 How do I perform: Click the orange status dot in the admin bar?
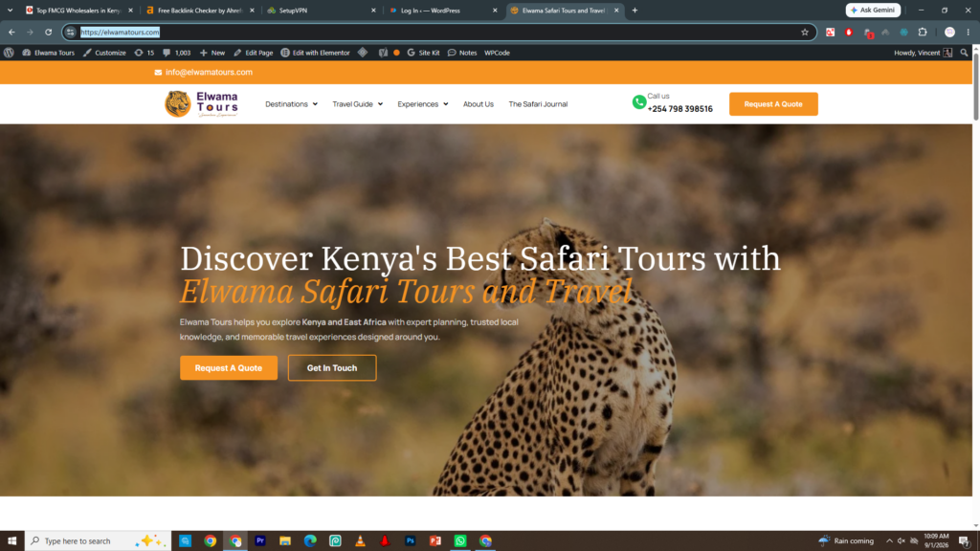tap(396, 54)
